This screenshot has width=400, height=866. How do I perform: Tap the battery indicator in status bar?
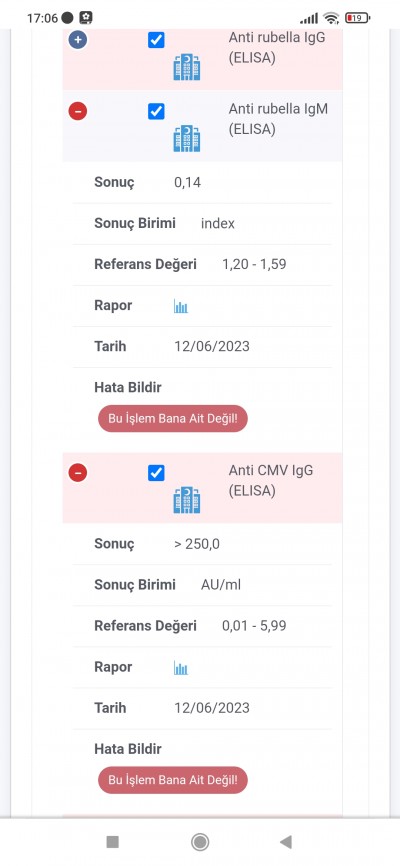tap(358, 18)
